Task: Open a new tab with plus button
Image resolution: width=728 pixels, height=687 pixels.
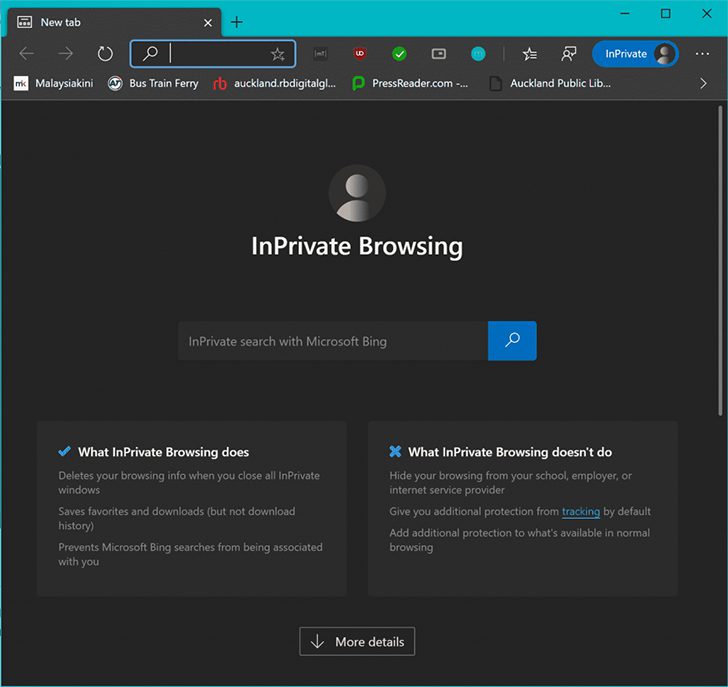Action: click(237, 22)
